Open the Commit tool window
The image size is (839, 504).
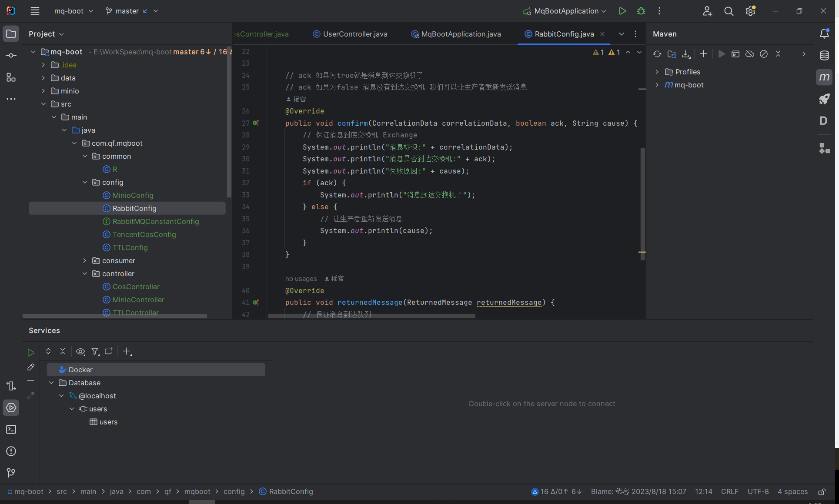[11, 56]
